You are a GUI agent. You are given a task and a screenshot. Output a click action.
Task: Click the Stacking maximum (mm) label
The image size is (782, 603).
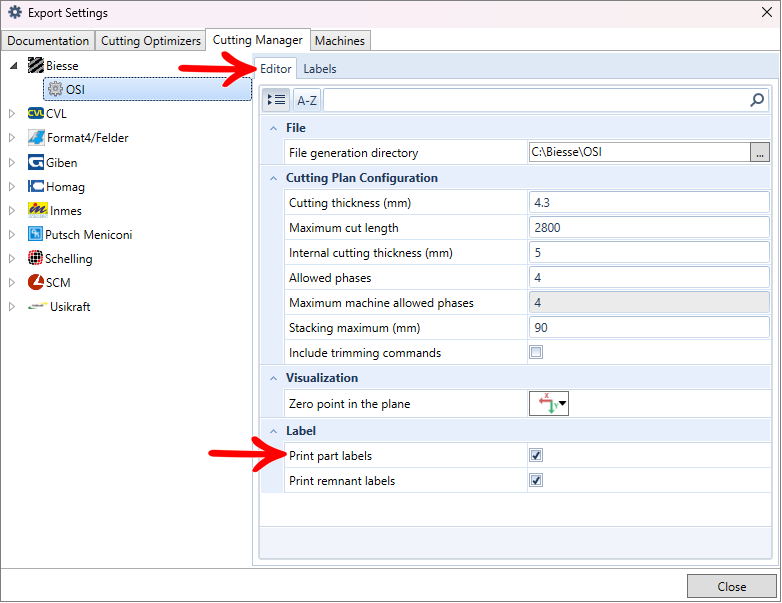[355, 328]
